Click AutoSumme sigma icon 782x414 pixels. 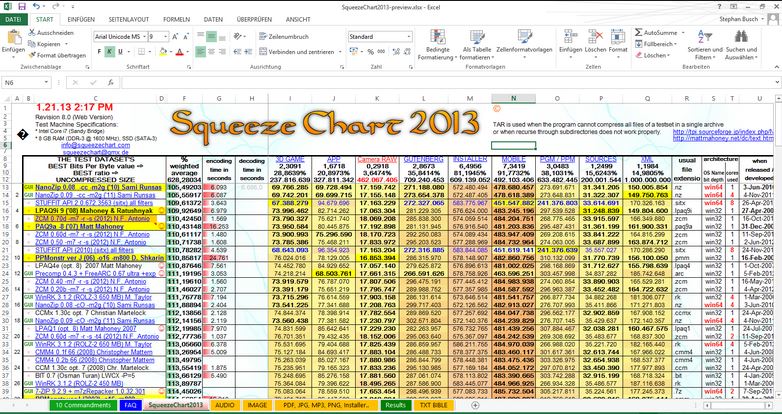point(639,32)
